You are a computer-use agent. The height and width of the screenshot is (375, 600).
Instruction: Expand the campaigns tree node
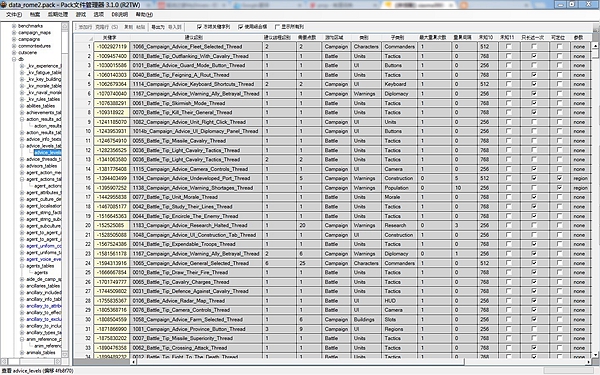point(14,39)
